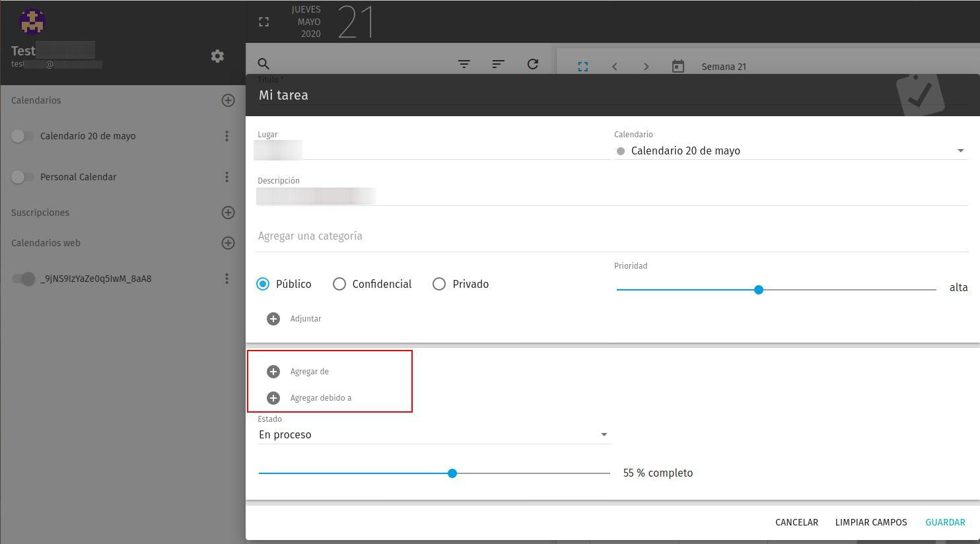Click the search magnifier icon
The width and height of the screenshot is (980, 544).
[x=263, y=64]
